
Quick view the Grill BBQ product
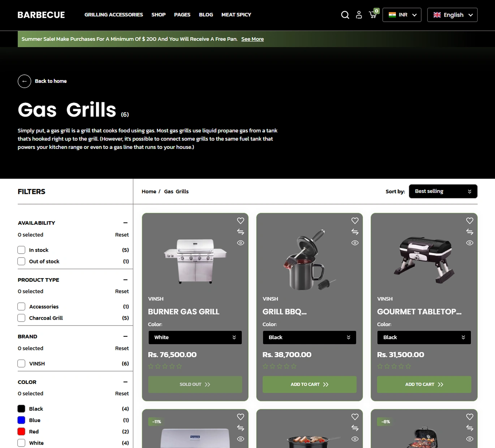click(x=355, y=243)
